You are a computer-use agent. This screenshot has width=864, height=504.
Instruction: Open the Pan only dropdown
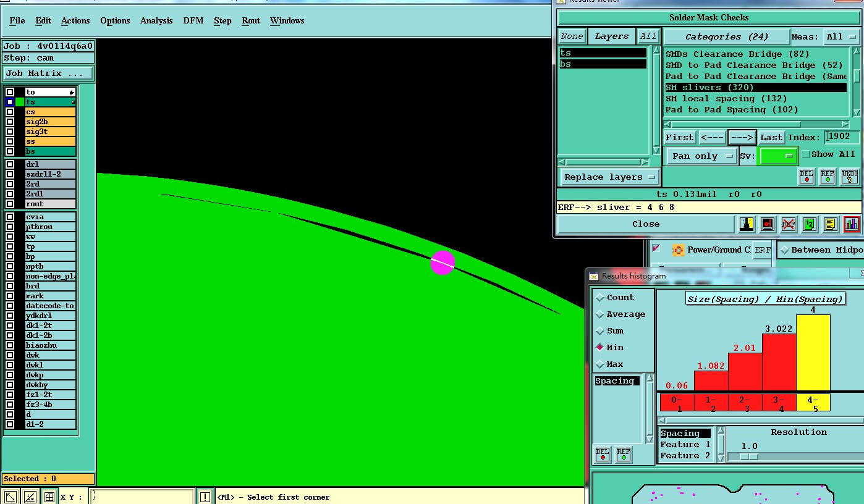(x=701, y=156)
